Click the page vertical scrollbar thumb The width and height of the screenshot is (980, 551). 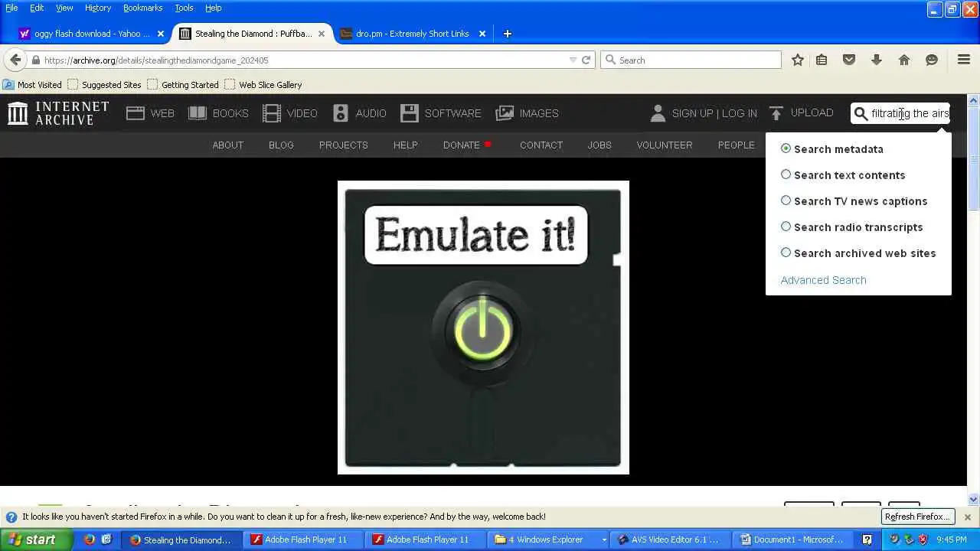click(973, 158)
